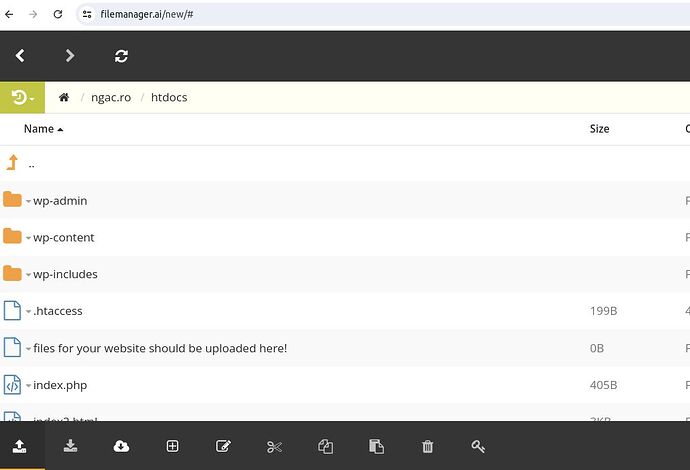Click the key permissions icon

479,446
